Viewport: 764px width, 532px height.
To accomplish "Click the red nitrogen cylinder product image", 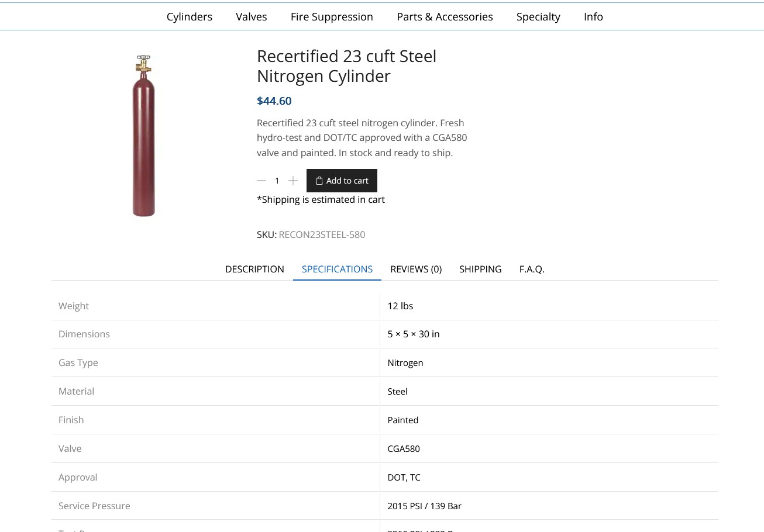I will point(143,136).
